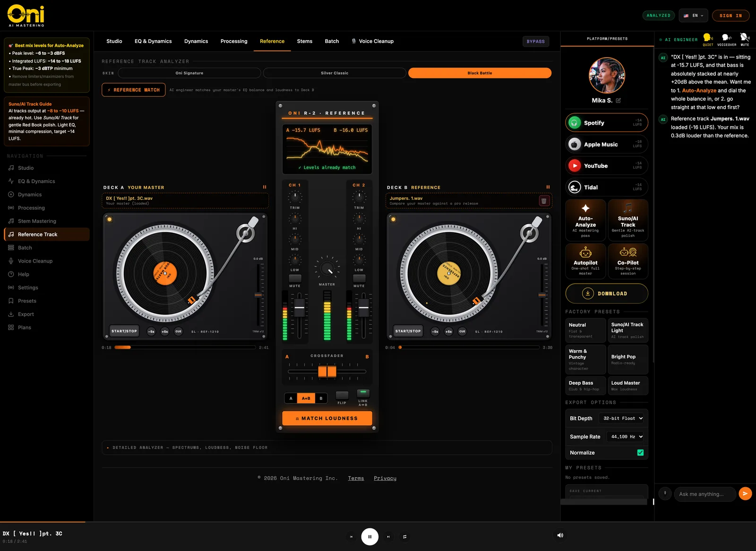Click the Match Loudness button
This screenshot has height=551, width=756.
pyautogui.click(x=327, y=418)
